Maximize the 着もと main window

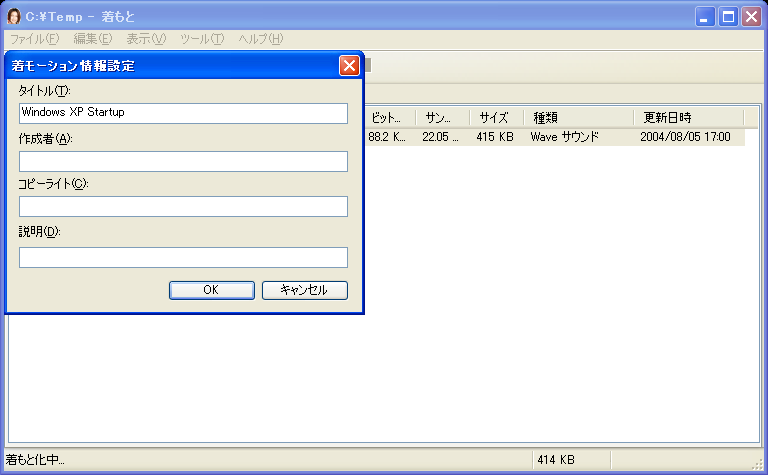pos(729,16)
